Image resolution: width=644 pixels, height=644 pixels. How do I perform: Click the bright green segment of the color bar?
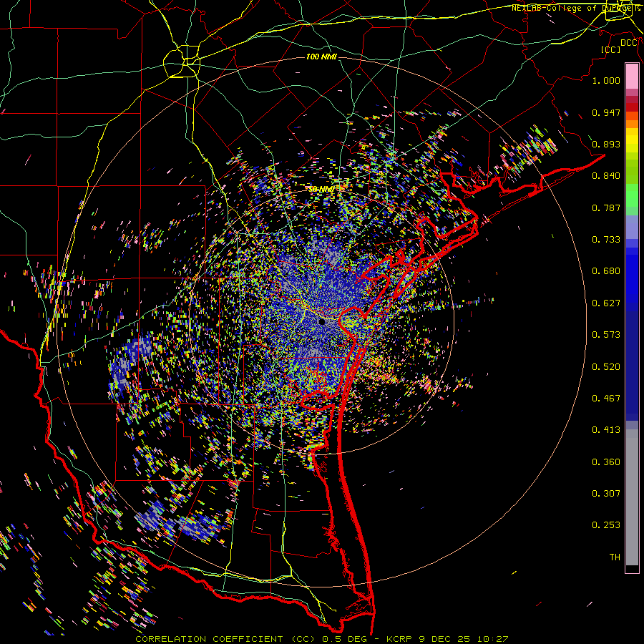tap(632, 195)
